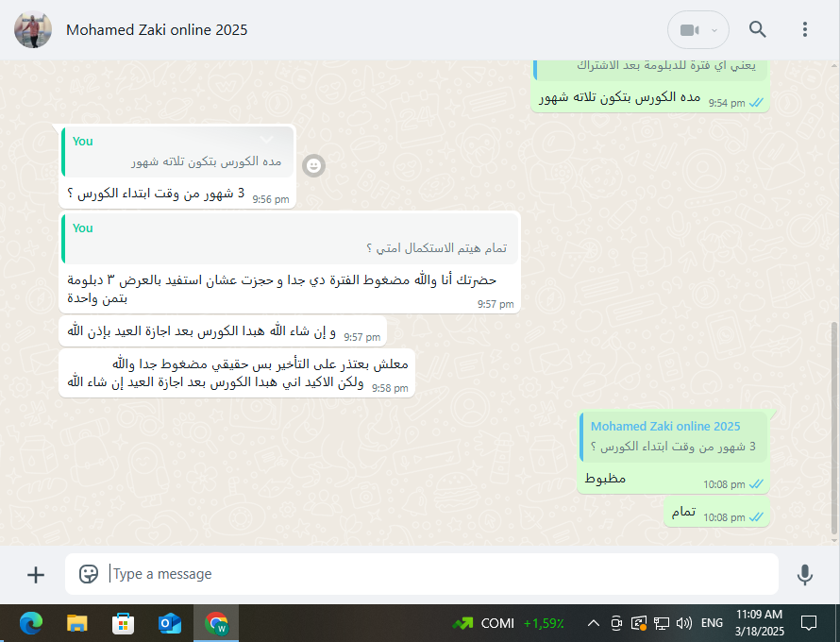Jump to quoted '3 شهور من وقت ابتداء الكورس' in sent reply
The image size is (840, 642).
tap(673, 437)
